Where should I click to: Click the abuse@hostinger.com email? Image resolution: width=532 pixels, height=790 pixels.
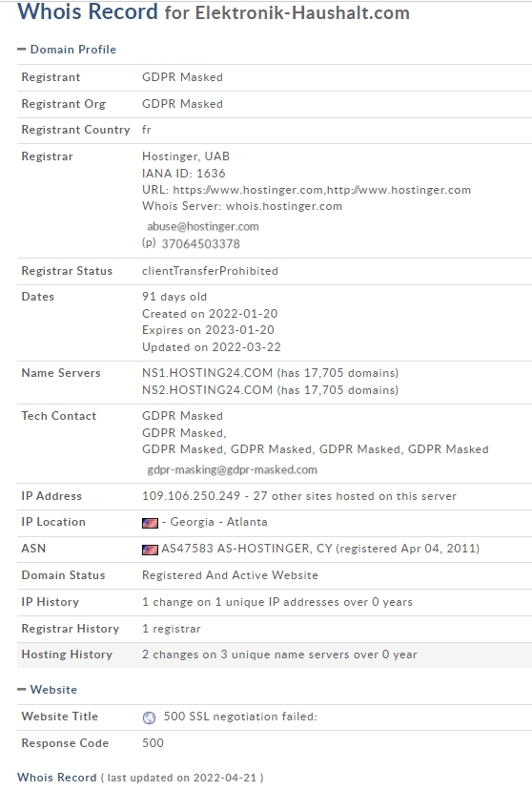coord(203,226)
